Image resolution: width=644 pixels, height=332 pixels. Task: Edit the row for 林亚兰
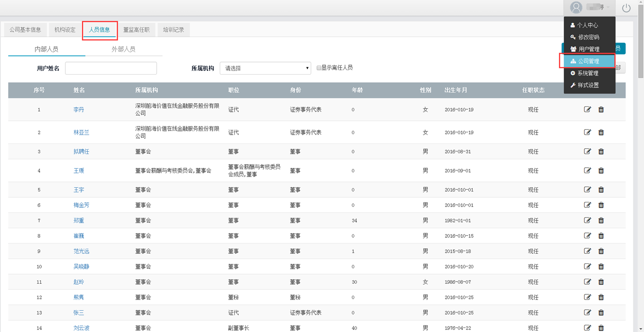pos(587,132)
